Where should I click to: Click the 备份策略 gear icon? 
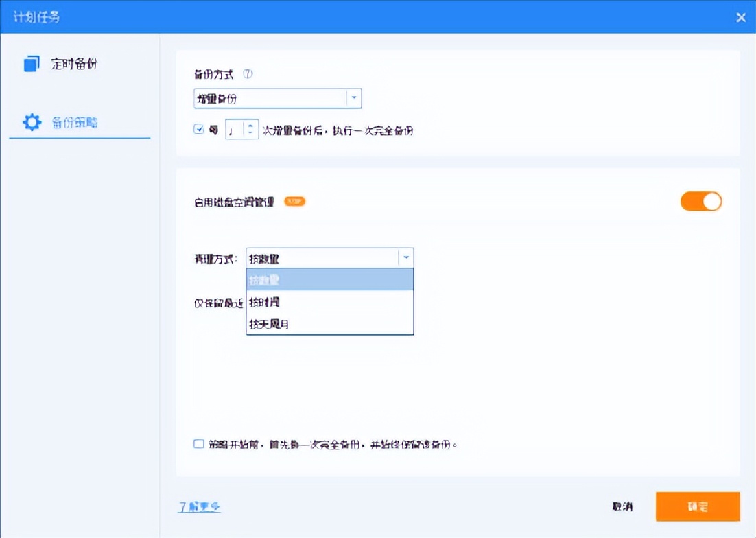(32, 121)
